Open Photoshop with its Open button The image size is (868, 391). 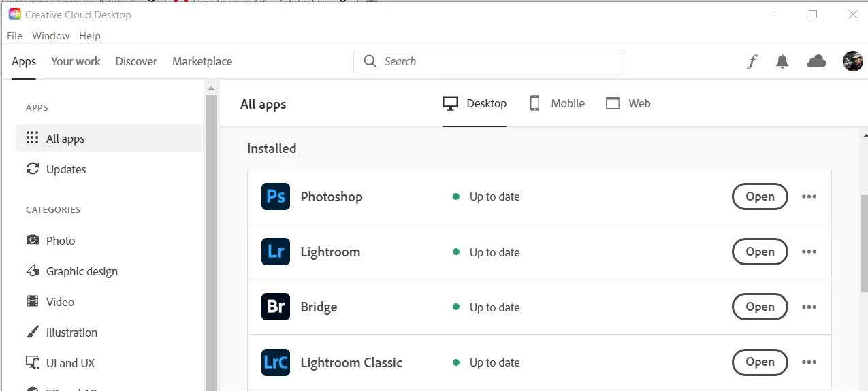760,197
